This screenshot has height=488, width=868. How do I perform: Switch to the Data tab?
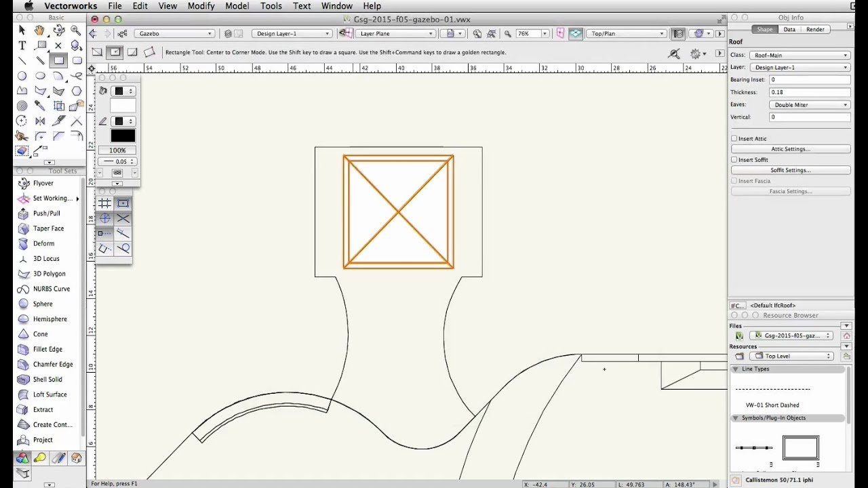(x=789, y=29)
